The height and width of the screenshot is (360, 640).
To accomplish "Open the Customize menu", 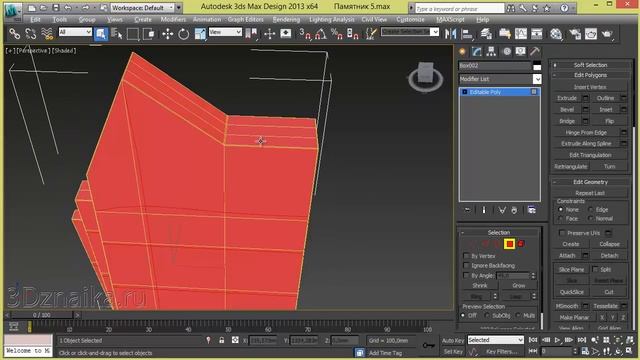I will click(x=410, y=20).
